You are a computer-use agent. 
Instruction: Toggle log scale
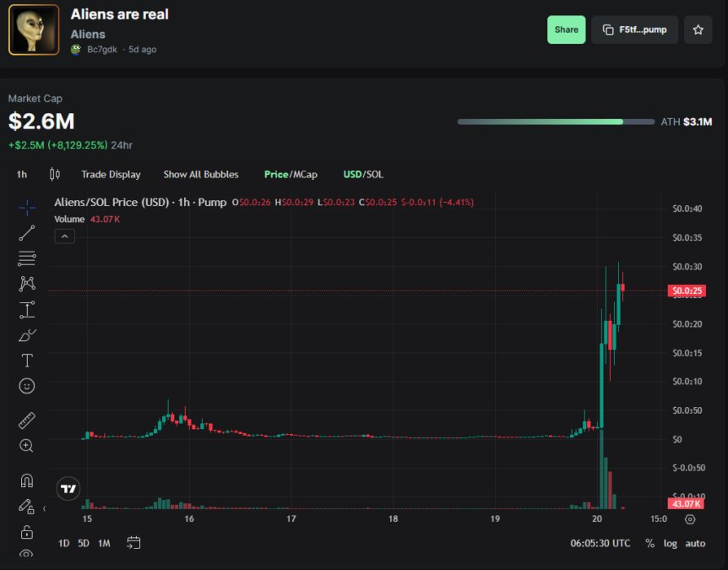click(x=670, y=543)
